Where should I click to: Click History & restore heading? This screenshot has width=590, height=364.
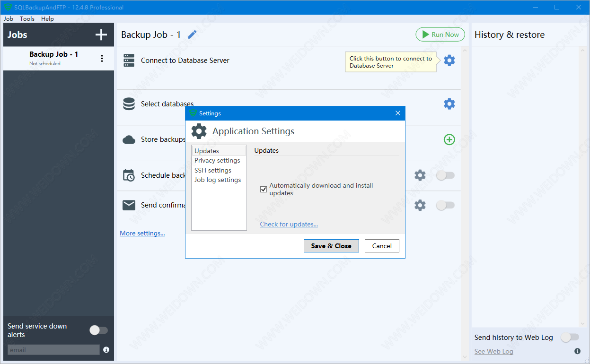tap(510, 35)
